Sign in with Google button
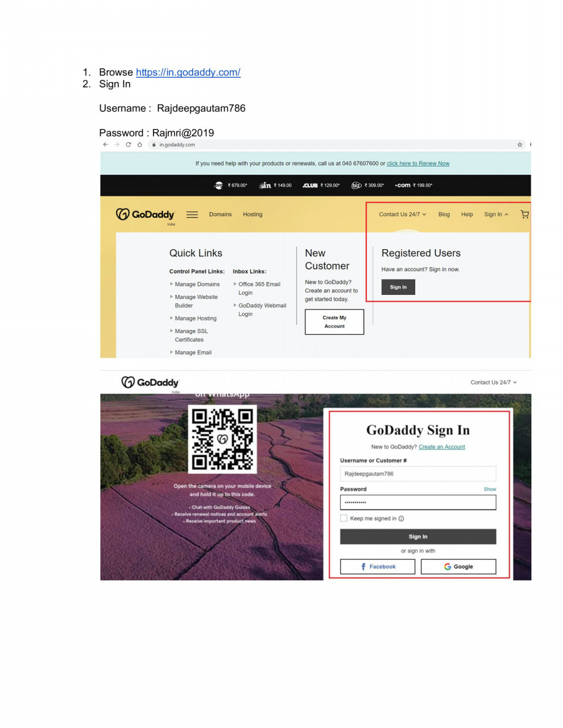563x728 pixels. tap(459, 566)
